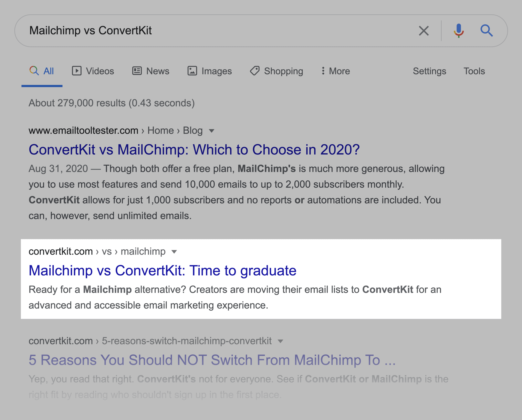The height and width of the screenshot is (420, 522).
Task: Select the All tab
Action: click(x=42, y=71)
